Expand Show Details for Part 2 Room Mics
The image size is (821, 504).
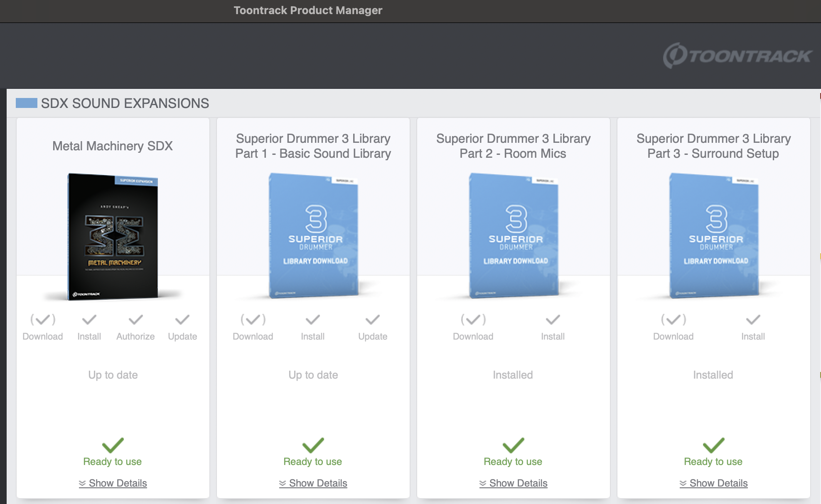tap(513, 483)
